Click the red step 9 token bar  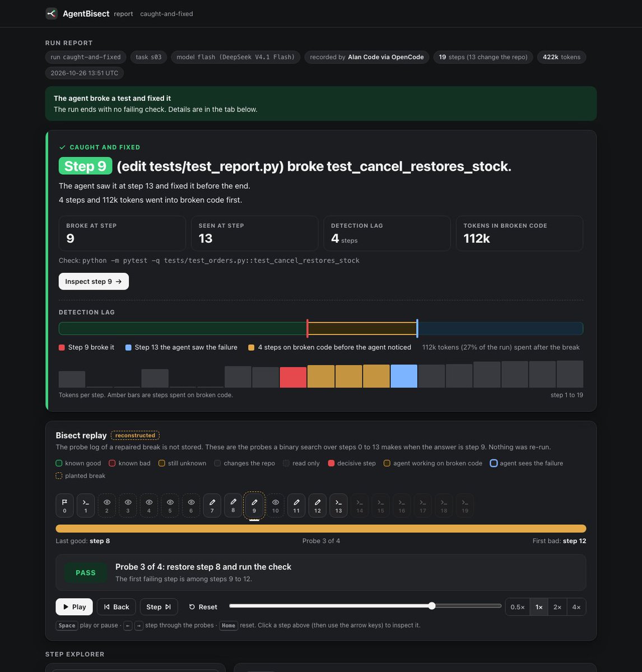[293, 377]
